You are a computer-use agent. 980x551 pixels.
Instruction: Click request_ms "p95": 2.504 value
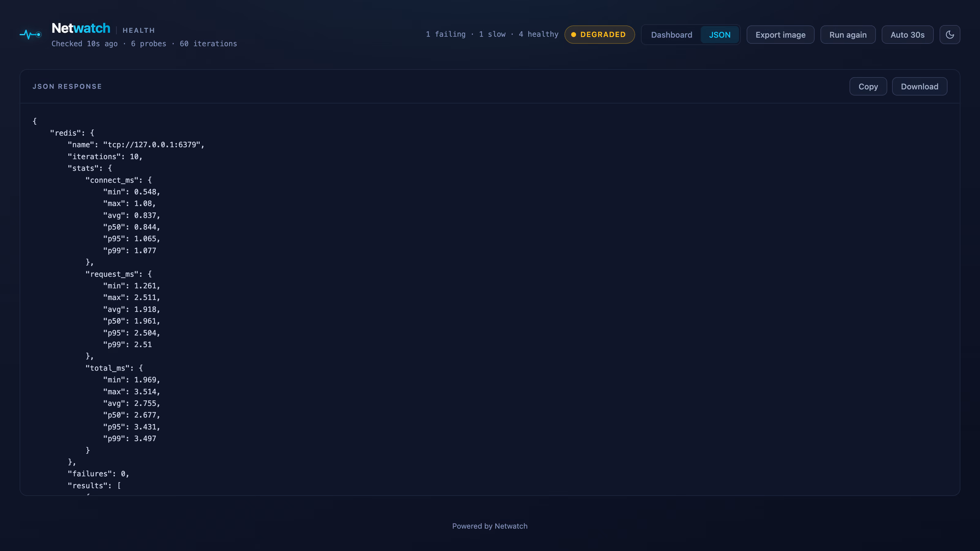131,333
